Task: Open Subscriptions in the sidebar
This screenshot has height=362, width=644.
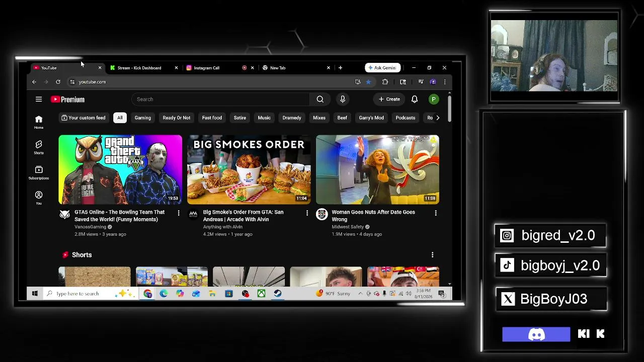Action: coord(39,172)
